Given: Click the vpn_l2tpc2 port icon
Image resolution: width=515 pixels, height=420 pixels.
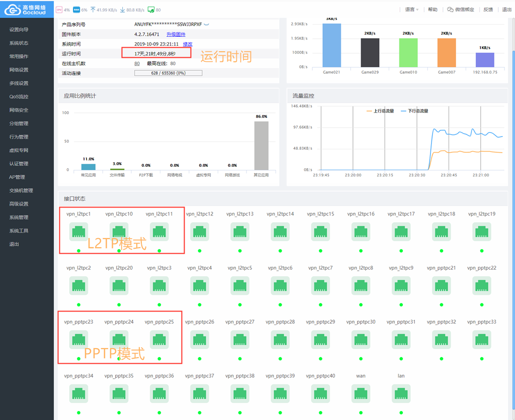Looking at the screenshot, I should click(x=78, y=285).
